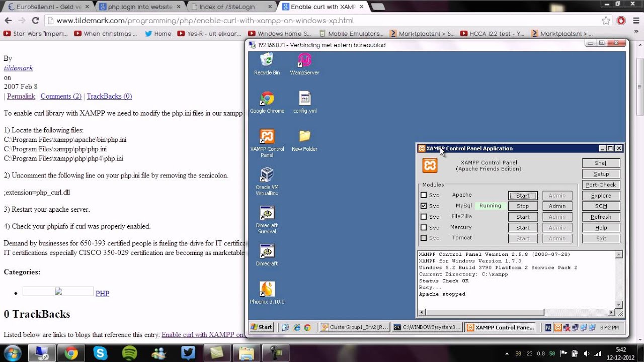The height and width of the screenshot is (362, 644).
Task: Open Spotify from the Windows taskbar
Action: 130,353
